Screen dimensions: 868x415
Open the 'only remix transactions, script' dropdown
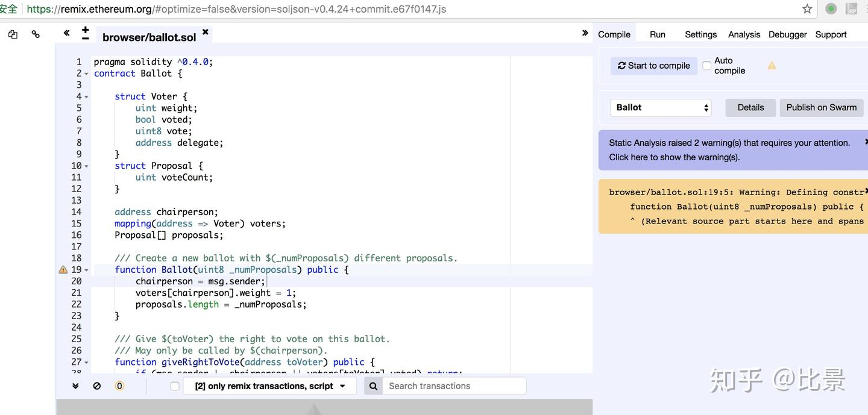tap(270, 386)
